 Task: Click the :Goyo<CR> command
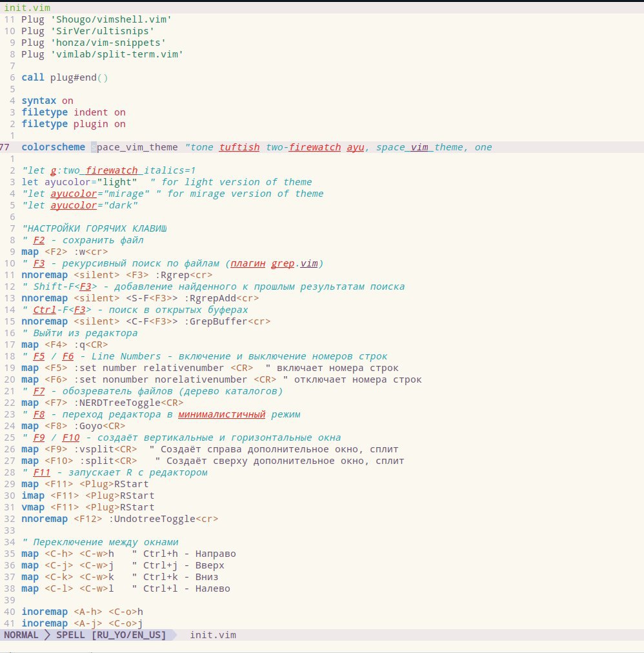(99, 426)
